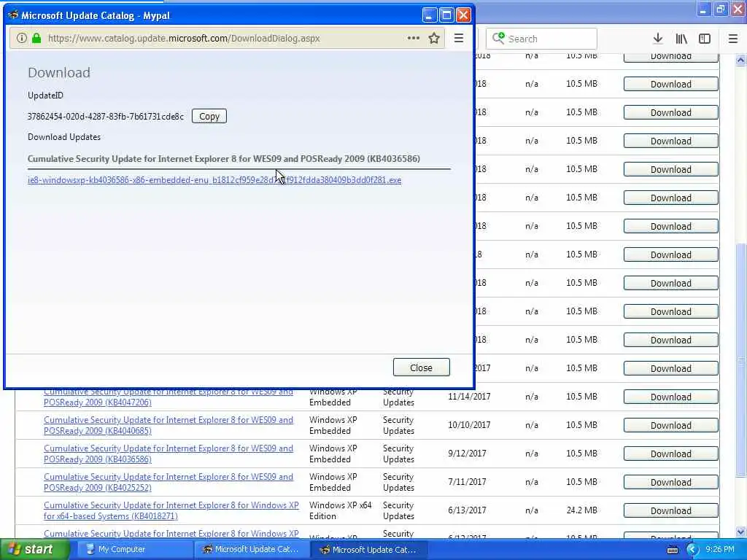Download the update dated 9/12/2017
Image resolution: width=747 pixels, height=560 pixels.
(671, 454)
